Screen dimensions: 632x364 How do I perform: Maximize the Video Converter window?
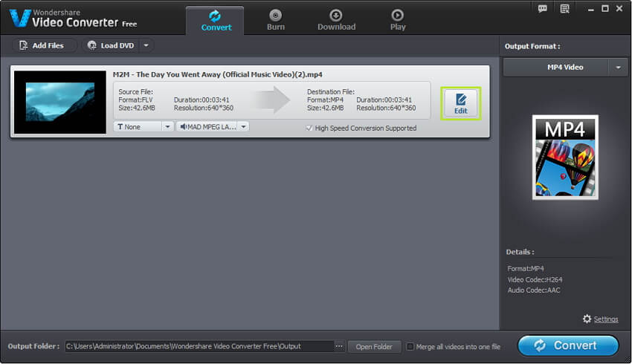pyautogui.click(x=605, y=8)
